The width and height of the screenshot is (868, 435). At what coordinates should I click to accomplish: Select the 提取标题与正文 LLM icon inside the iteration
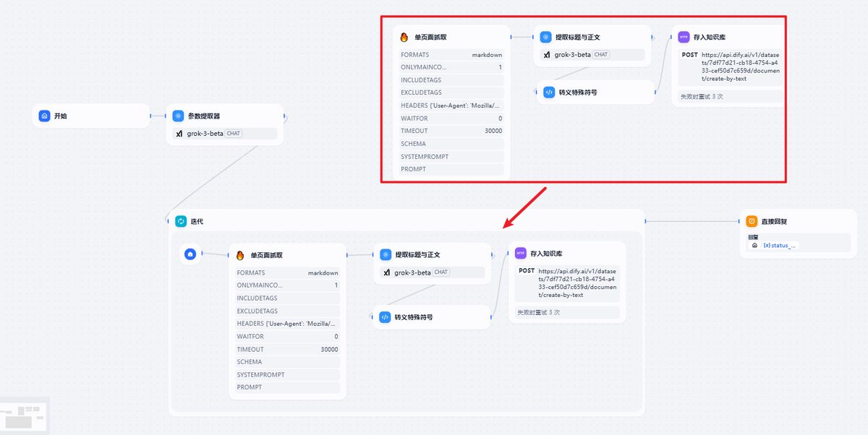tap(385, 254)
